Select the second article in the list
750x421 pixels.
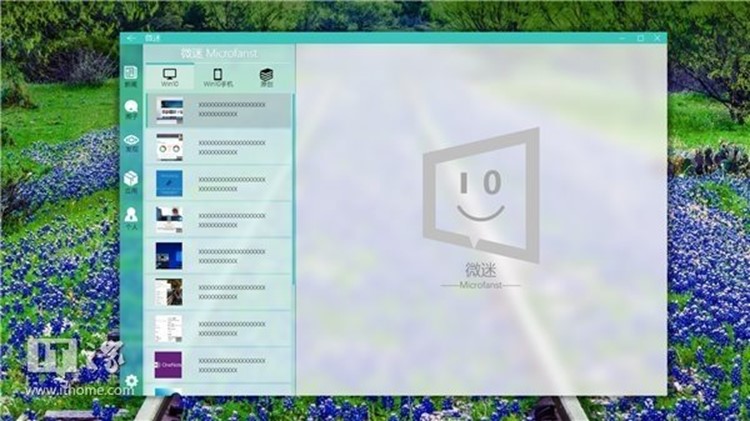click(x=219, y=147)
